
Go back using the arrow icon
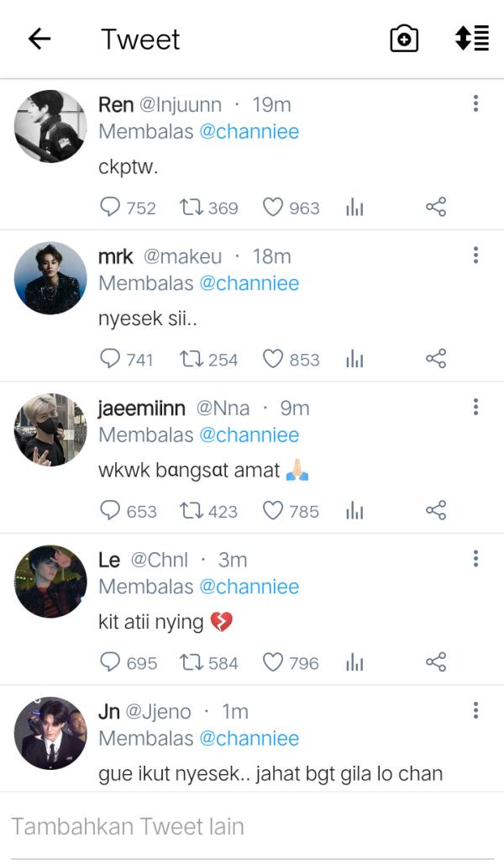click(x=39, y=39)
